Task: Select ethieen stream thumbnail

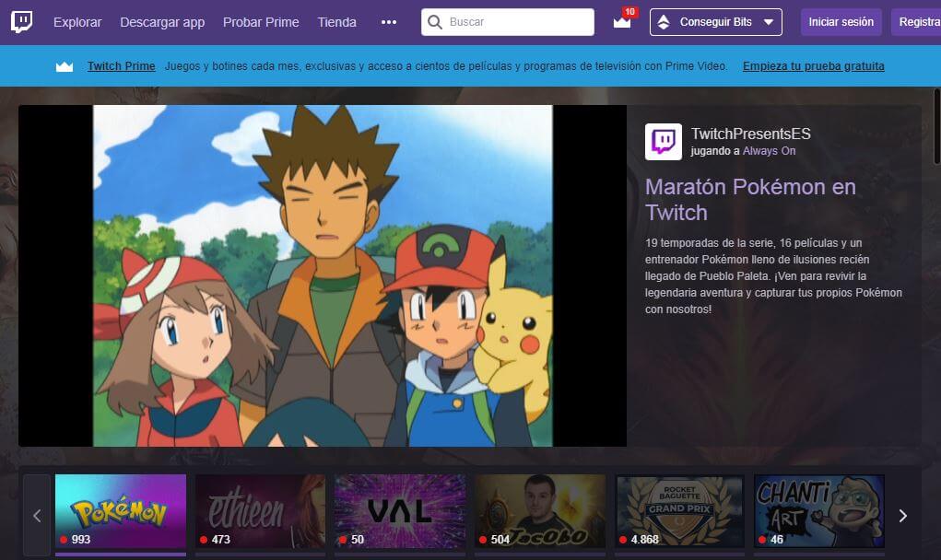Action: point(261,511)
